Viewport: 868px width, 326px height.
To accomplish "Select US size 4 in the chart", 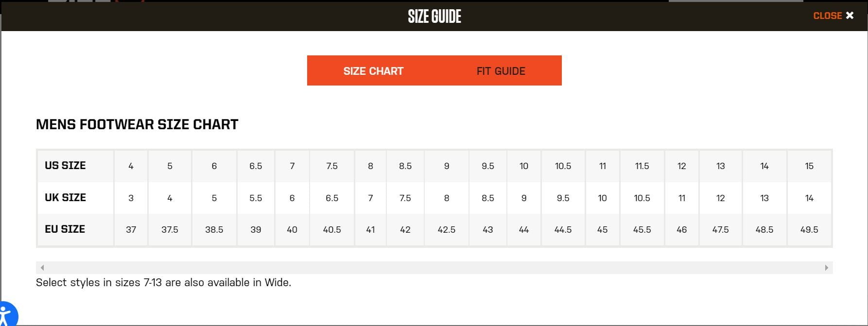I will click(x=131, y=166).
